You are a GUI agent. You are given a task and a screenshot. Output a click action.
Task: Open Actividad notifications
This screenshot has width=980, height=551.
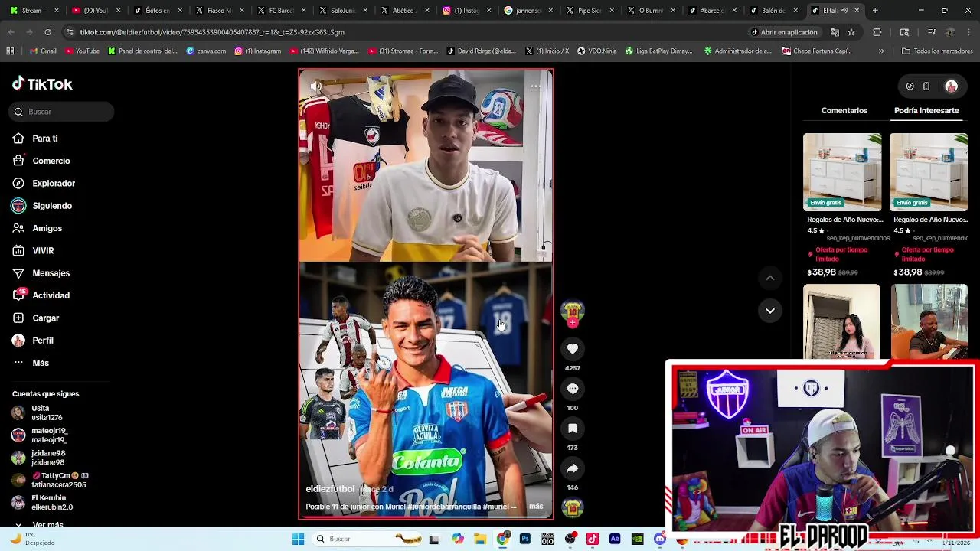point(41,295)
